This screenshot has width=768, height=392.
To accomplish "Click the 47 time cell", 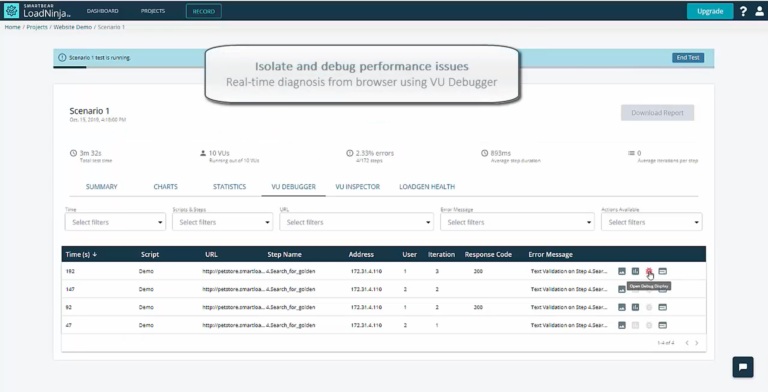I will pyautogui.click(x=69, y=325).
